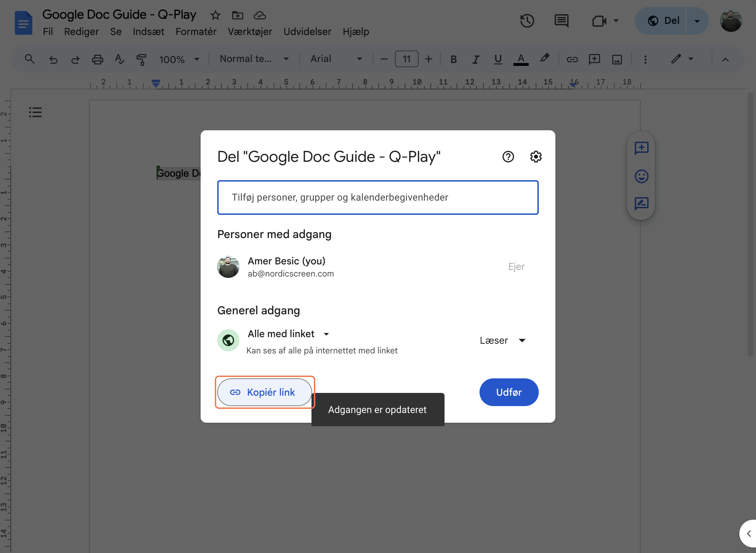Show the side panel arrow

click(748, 534)
